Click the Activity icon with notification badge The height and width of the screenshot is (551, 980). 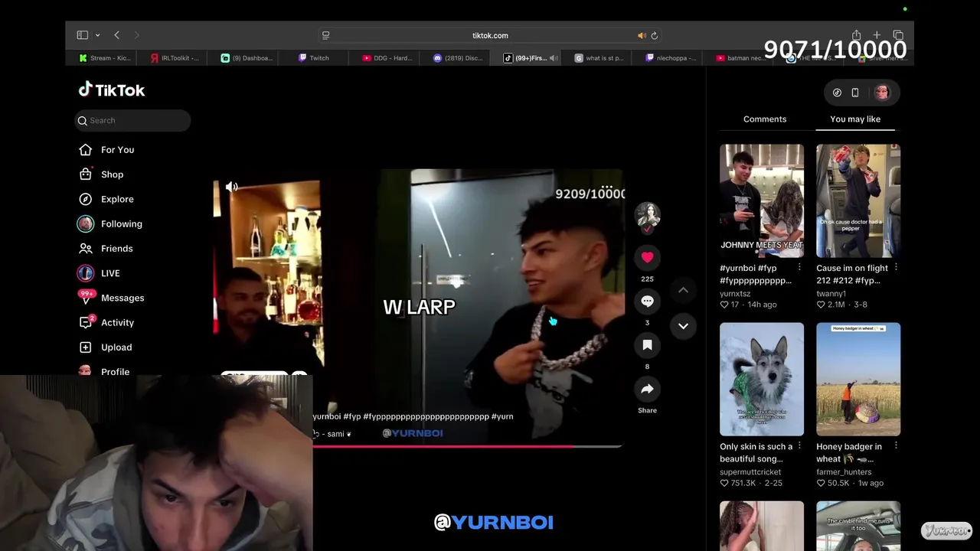click(86, 323)
